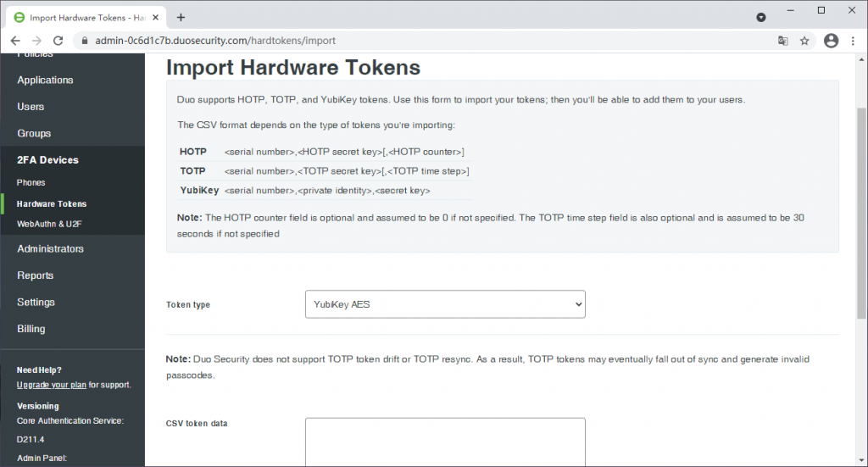Click the page vertical scrollbar
Viewport: 868px width, 467px height.
(861, 212)
